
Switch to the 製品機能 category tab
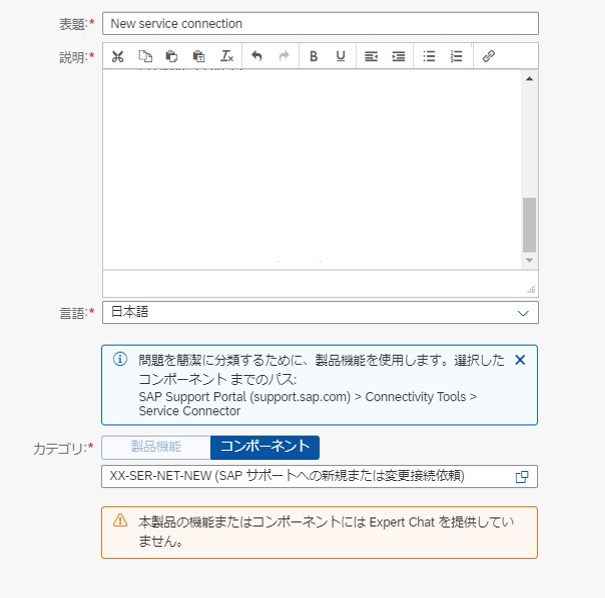coord(156,447)
